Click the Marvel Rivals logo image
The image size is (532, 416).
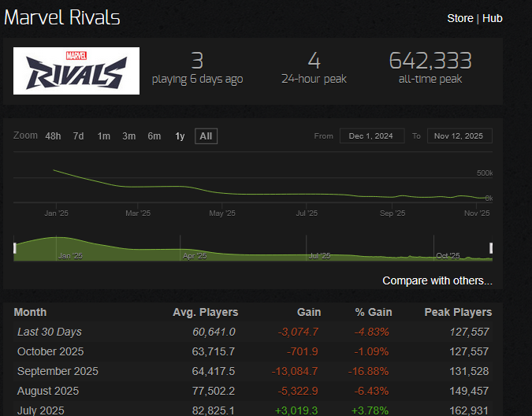[76, 71]
